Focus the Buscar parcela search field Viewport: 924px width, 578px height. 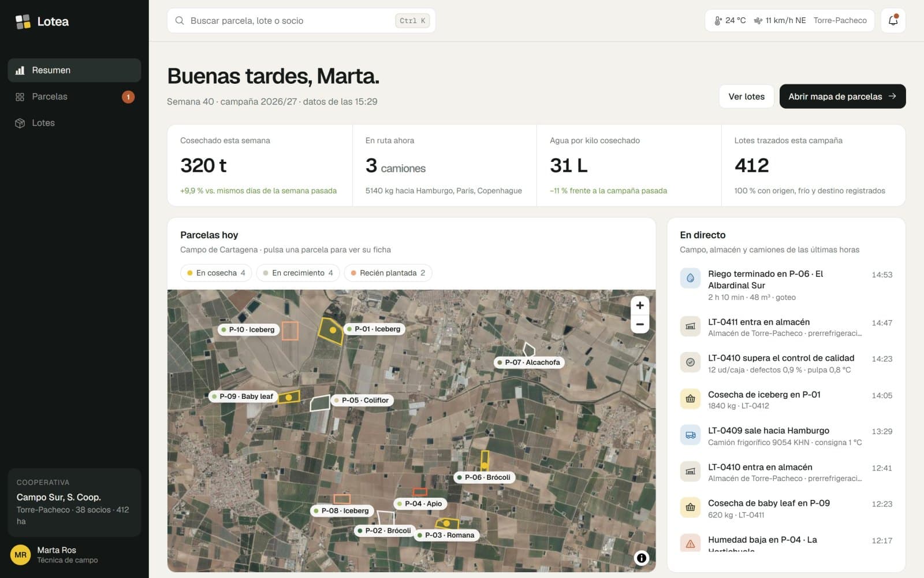pos(301,21)
